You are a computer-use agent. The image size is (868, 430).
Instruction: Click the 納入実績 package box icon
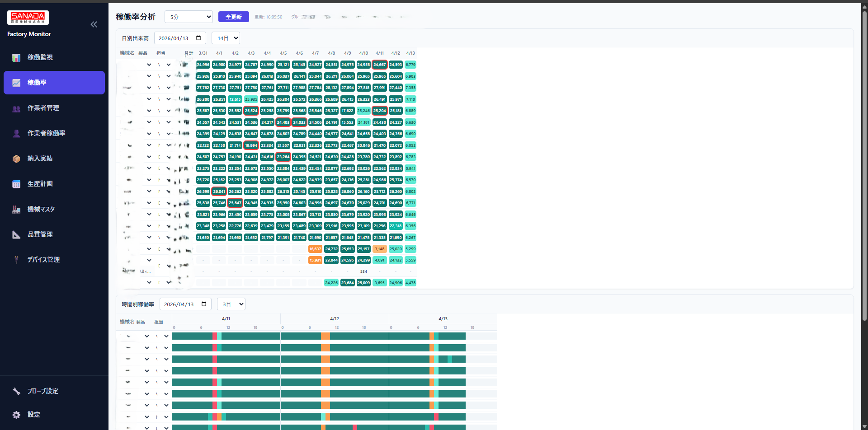point(16,159)
